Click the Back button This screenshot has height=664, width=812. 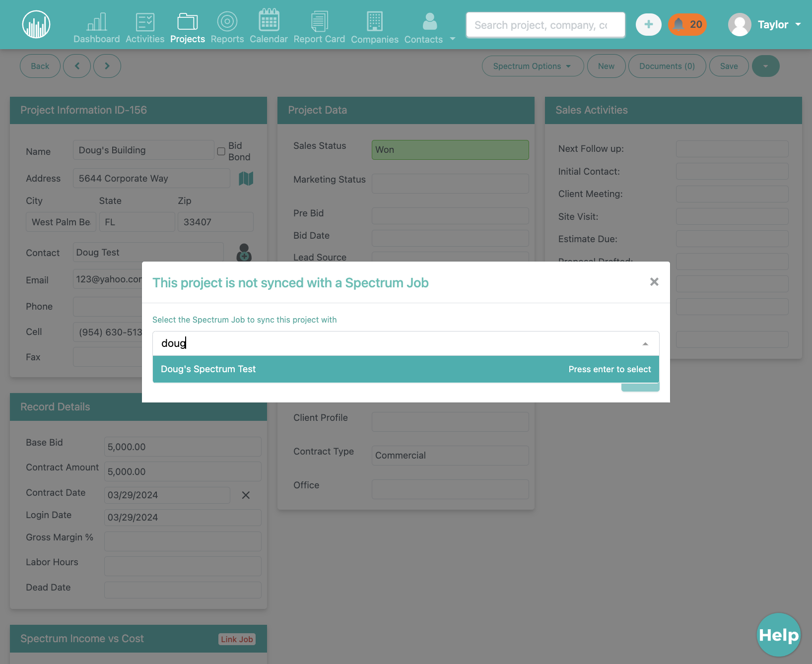click(x=40, y=66)
